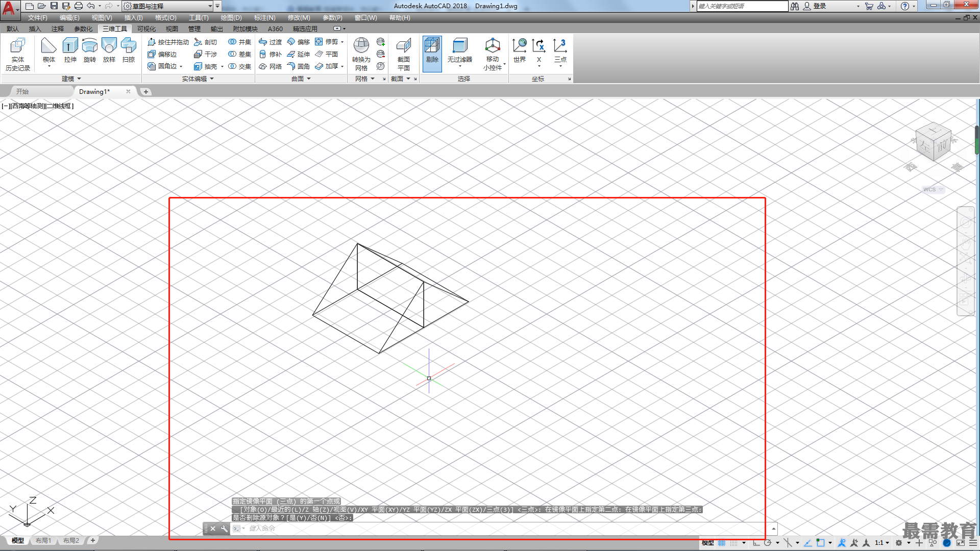Open the 圆角边 fillet edge dropdown arrow
Image resolution: width=980 pixels, height=551 pixels.
click(181, 66)
